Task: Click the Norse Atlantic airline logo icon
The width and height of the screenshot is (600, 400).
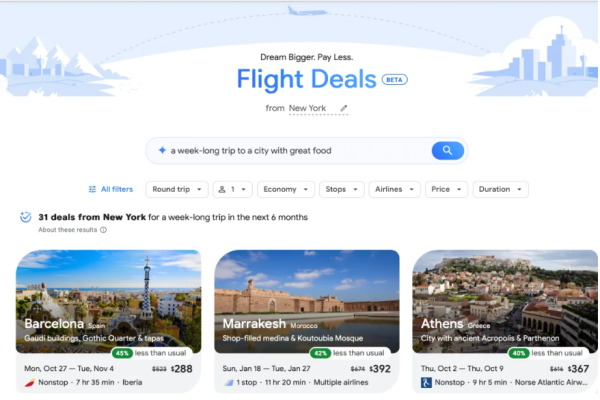Action: [426, 382]
